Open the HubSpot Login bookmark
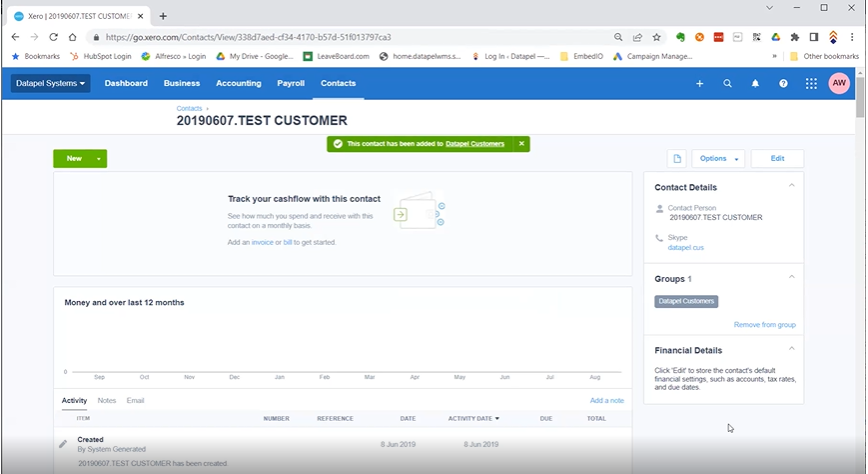868x474 pixels. [101, 56]
